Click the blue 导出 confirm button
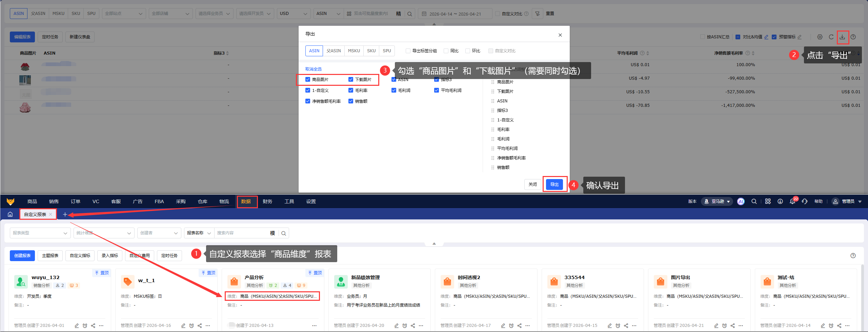Screen dimensions: 868x332 pos(554,184)
